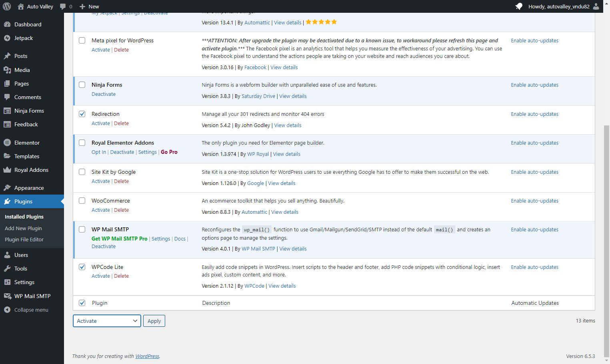The height and width of the screenshot is (364, 610).
Task: Open the Auto Valley site home icon
Action: pyautogui.click(x=21, y=6)
